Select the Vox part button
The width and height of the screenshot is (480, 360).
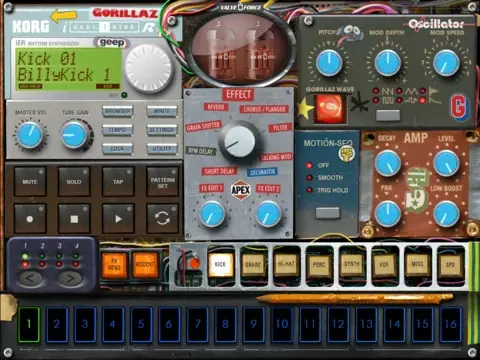pos(384,264)
